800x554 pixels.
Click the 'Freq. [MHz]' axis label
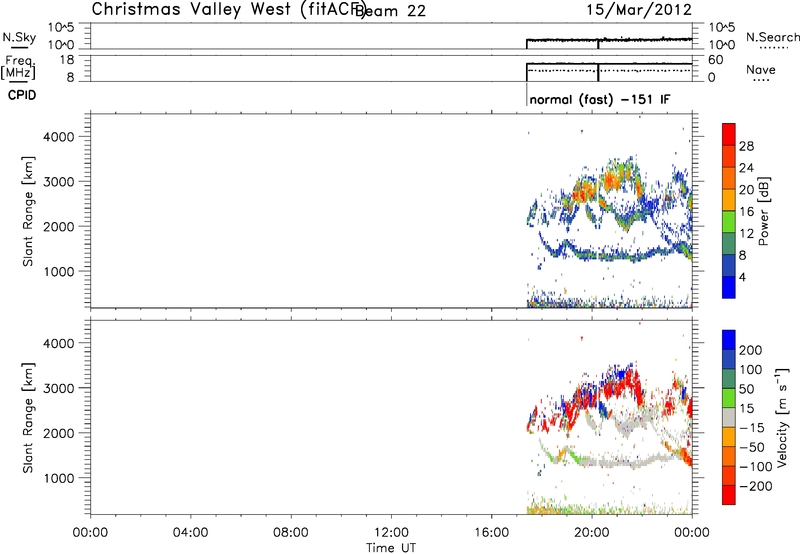point(18,67)
